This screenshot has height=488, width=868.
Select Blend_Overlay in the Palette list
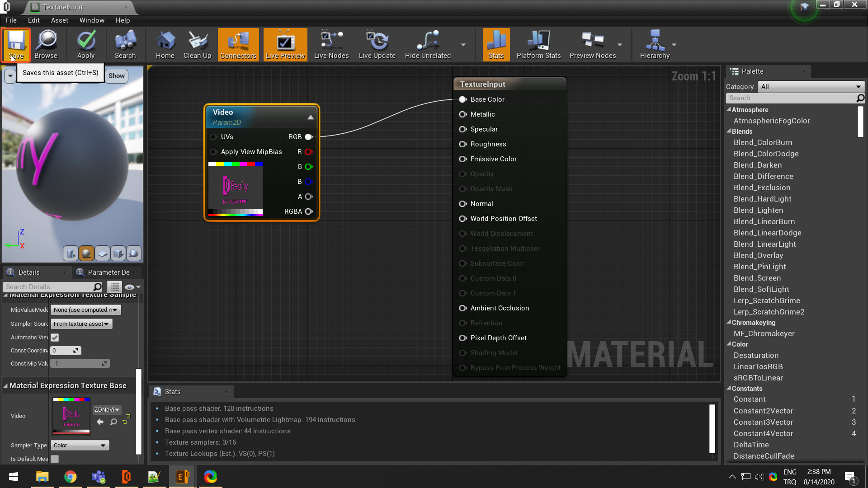758,255
